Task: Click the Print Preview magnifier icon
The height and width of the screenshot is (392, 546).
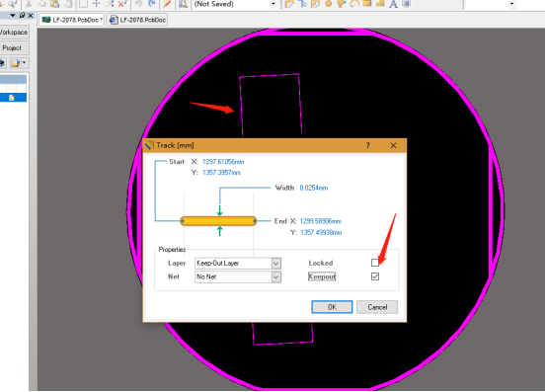Action: pyautogui.click(x=13, y=4)
